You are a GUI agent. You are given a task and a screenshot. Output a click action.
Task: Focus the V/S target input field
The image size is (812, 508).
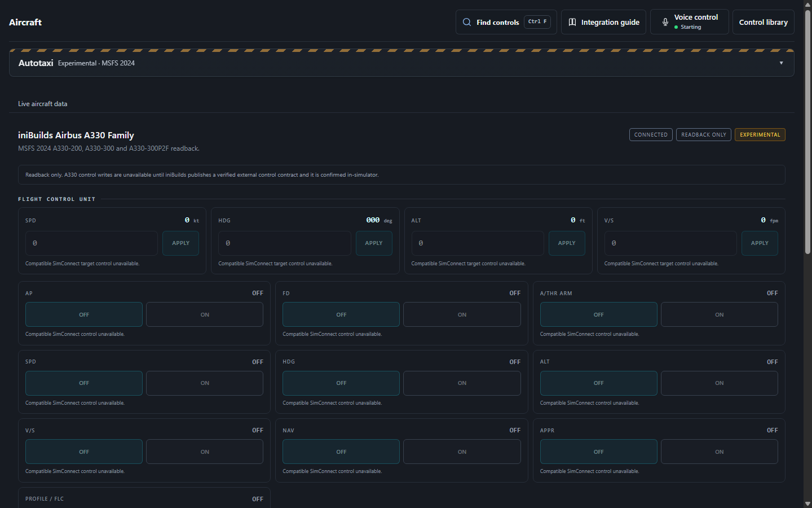pos(670,243)
